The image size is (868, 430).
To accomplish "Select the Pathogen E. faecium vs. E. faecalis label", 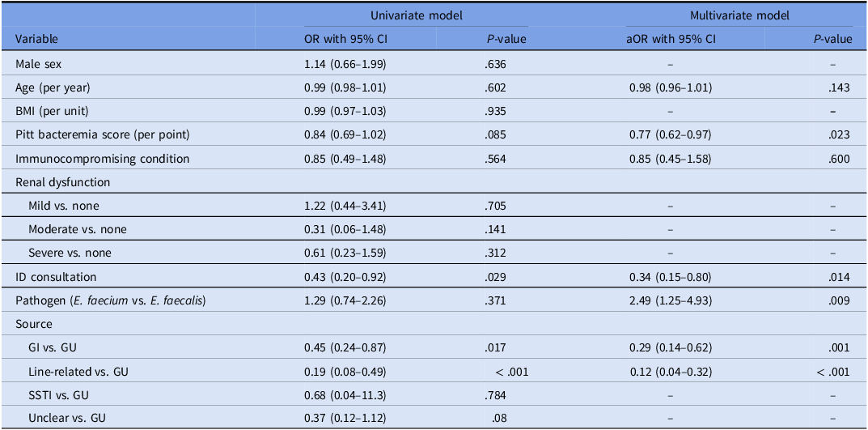I will pyautogui.click(x=112, y=300).
